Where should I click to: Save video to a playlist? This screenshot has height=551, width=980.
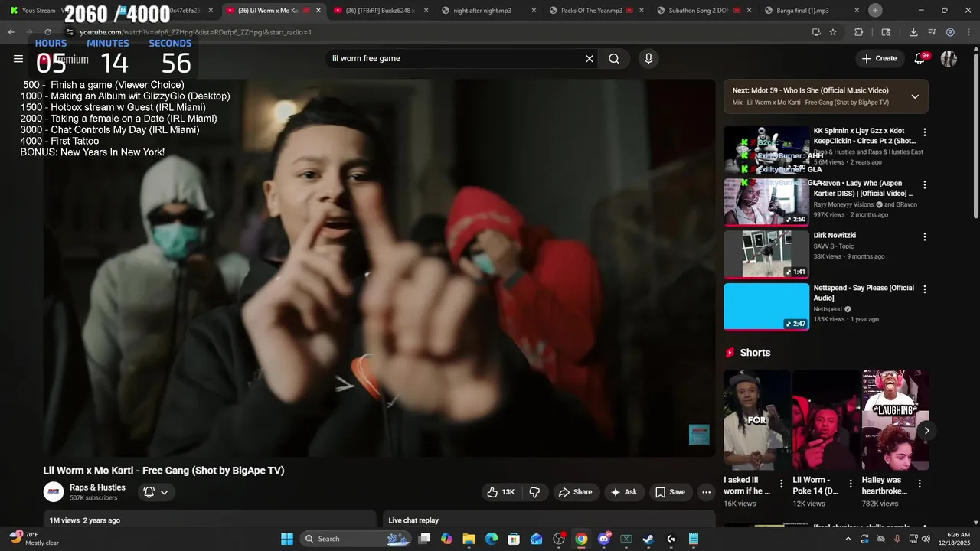coord(670,492)
